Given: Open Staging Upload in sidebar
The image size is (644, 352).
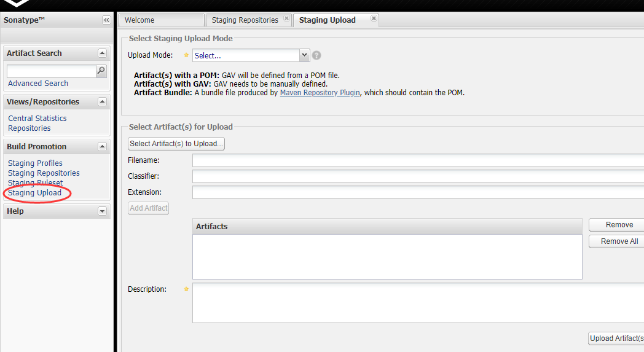Looking at the screenshot, I should pyautogui.click(x=34, y=193).
